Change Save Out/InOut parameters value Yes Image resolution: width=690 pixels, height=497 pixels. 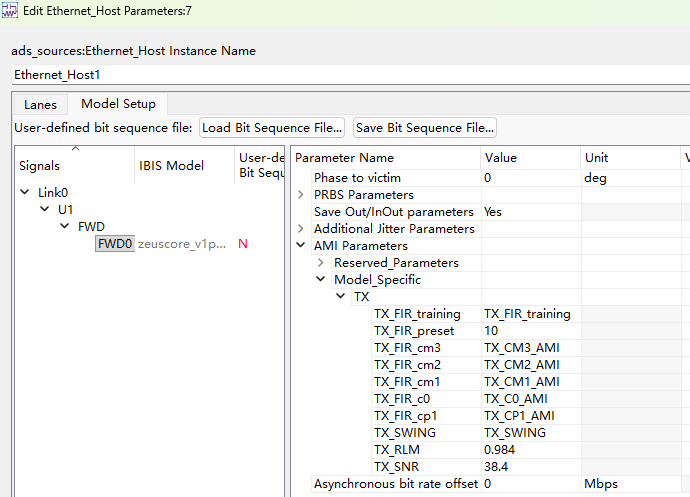pyautogui.click(x=531, y=212)
